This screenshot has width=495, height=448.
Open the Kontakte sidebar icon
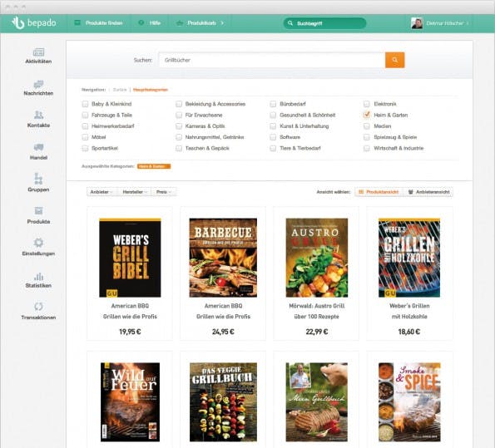point(38,115)
